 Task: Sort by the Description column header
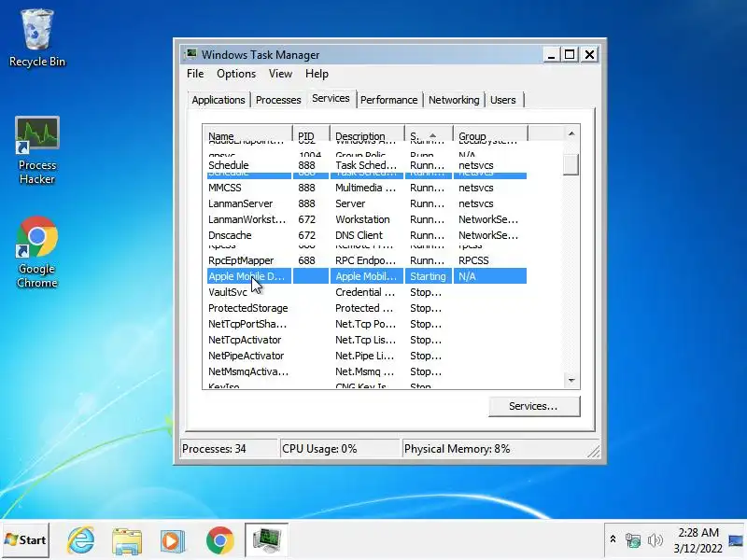point(367,133)
